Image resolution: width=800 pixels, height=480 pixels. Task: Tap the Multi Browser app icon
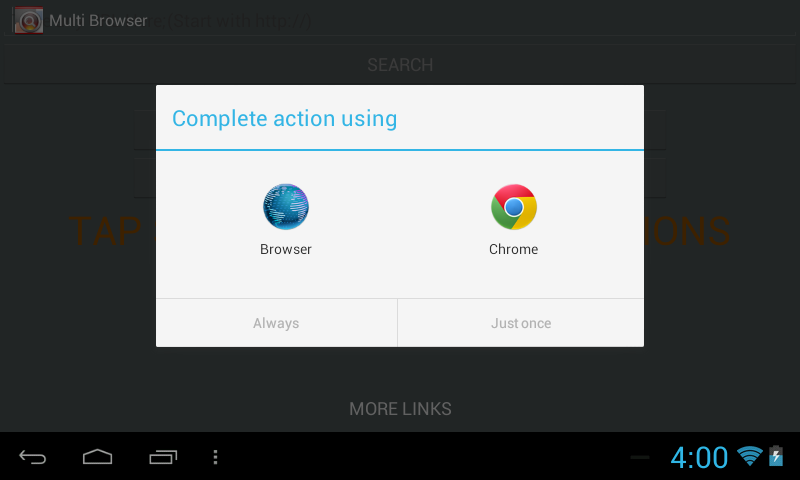point(29,20)
